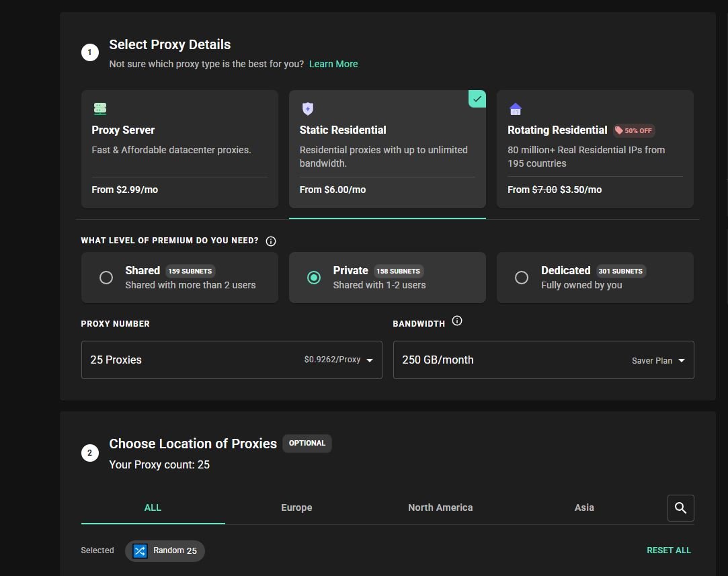Viewport: 728px width, 576px height.
Task: Click the 'From $2.99/mo' price text
Action: [125, 190]
